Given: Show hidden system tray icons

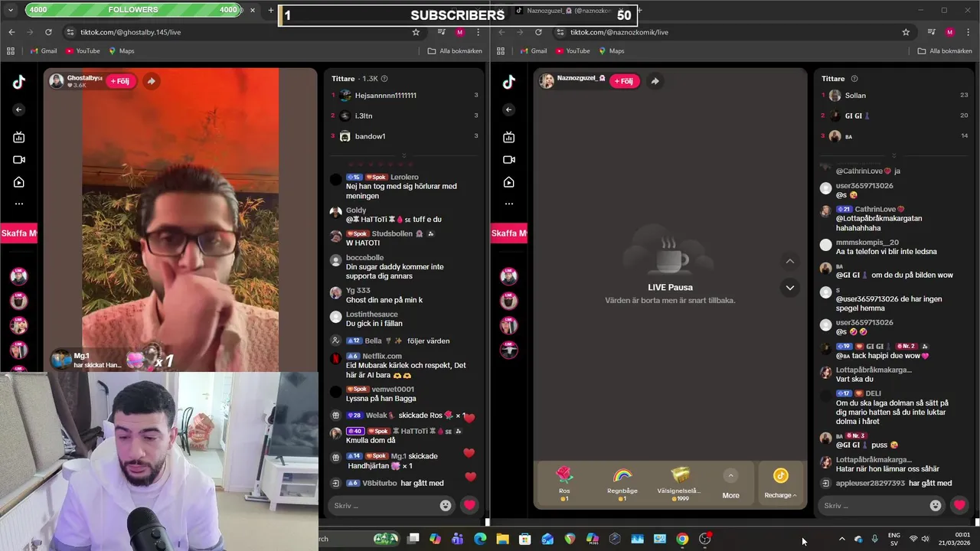Looking at the screenshot, I should pos(842,539).
